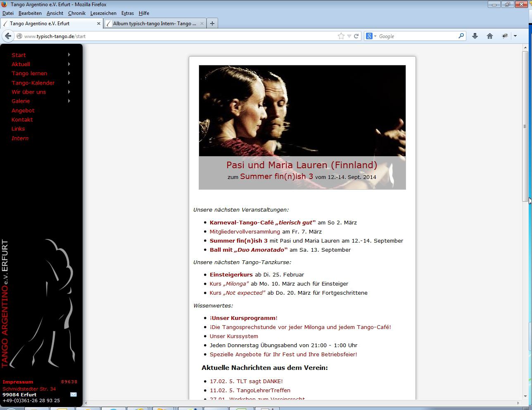Open the Lesezeichen menu
The height and width of the screenshot is (410, 532).
point(103,13)
